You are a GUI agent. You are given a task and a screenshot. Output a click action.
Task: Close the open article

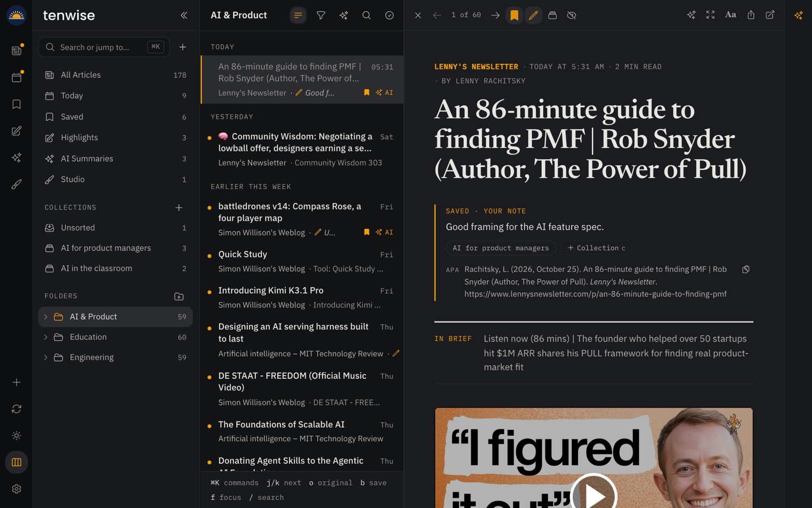418,16
